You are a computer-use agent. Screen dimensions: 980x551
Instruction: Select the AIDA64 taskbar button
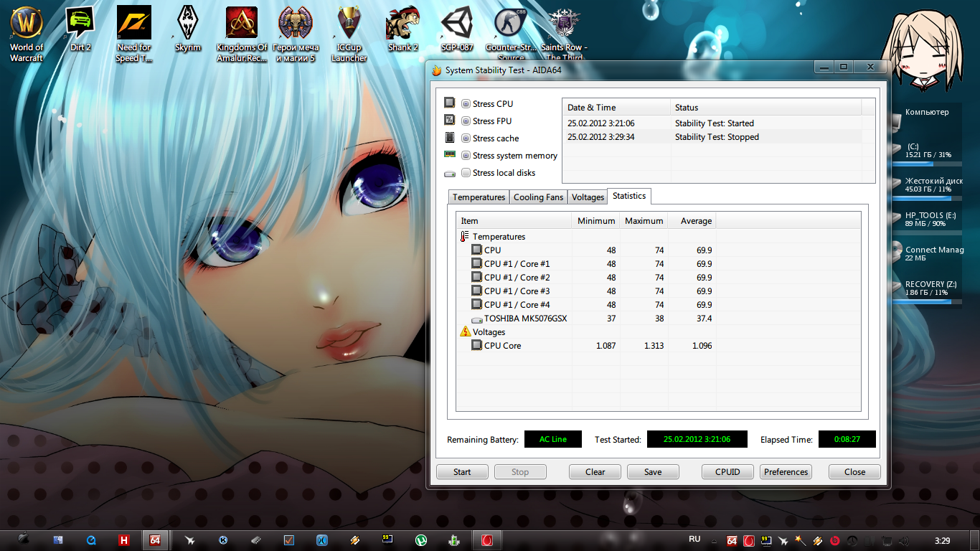155,540
